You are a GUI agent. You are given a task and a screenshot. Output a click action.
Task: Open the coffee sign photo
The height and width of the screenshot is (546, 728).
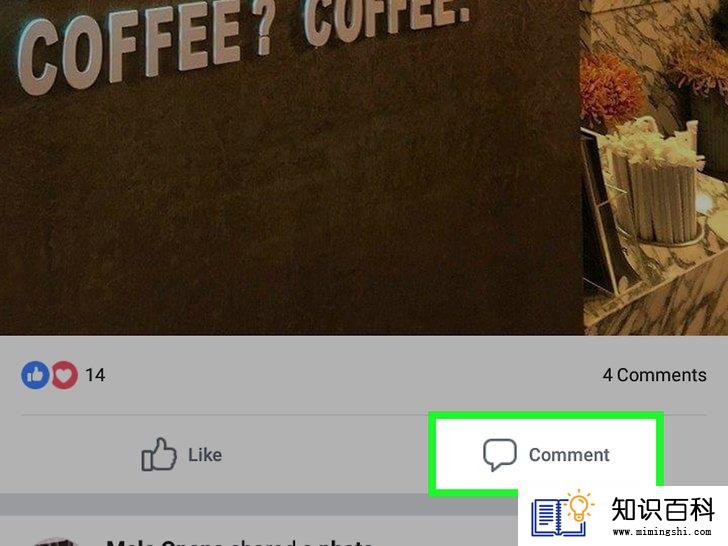(x=364, y=167)
